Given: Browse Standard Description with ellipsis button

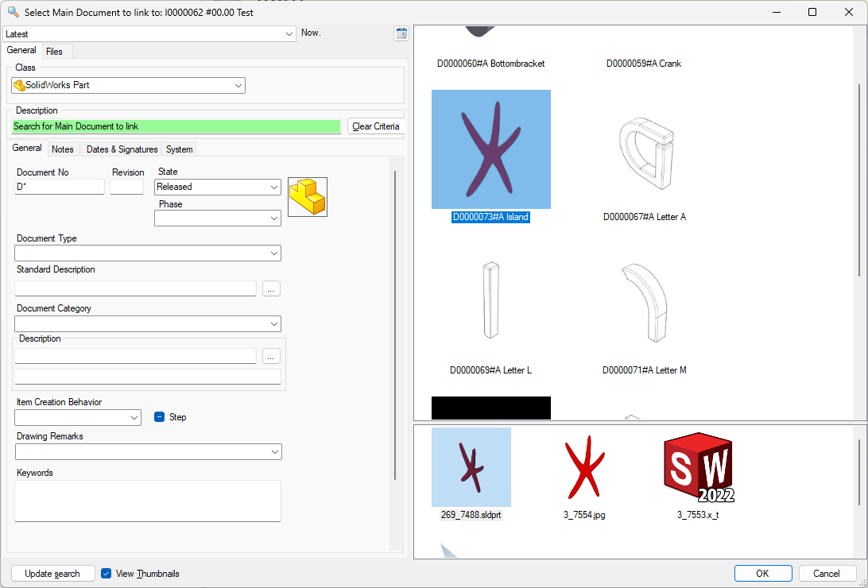Looking at the screenshot, I should (x=271, y=288).
